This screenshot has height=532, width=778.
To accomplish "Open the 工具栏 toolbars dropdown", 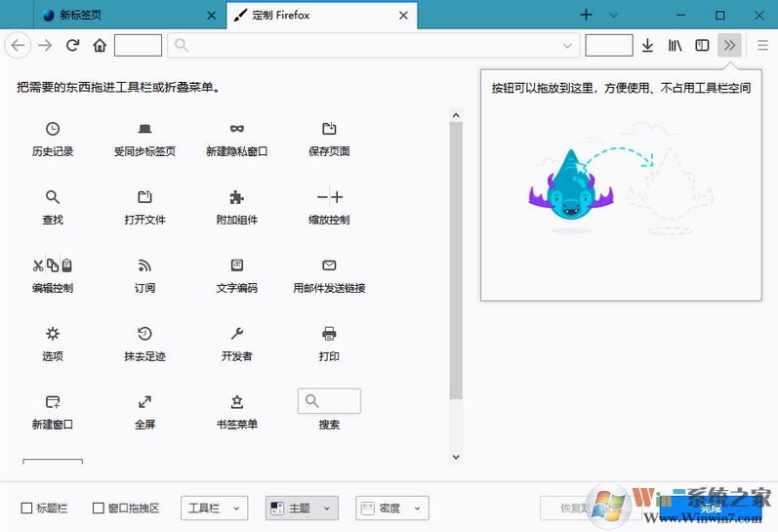I will coord(215,508).
